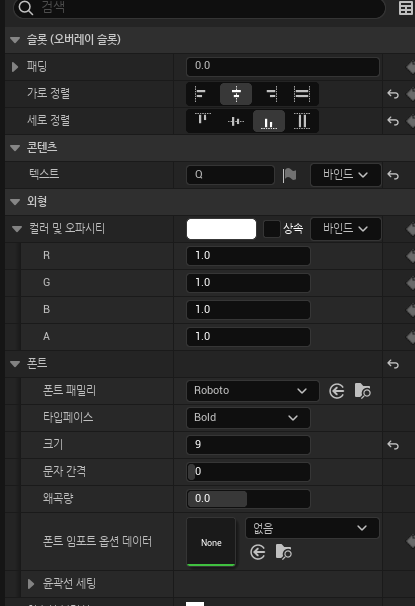Set horizontal alignment to left
The image size is (415, 606).
click(x=201, y=94)
